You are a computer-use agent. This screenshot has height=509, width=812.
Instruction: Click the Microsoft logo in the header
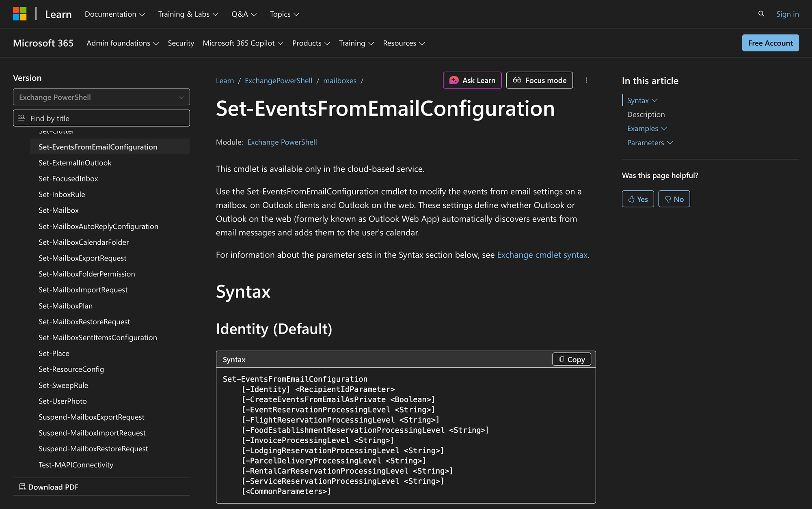coord(19,14)
